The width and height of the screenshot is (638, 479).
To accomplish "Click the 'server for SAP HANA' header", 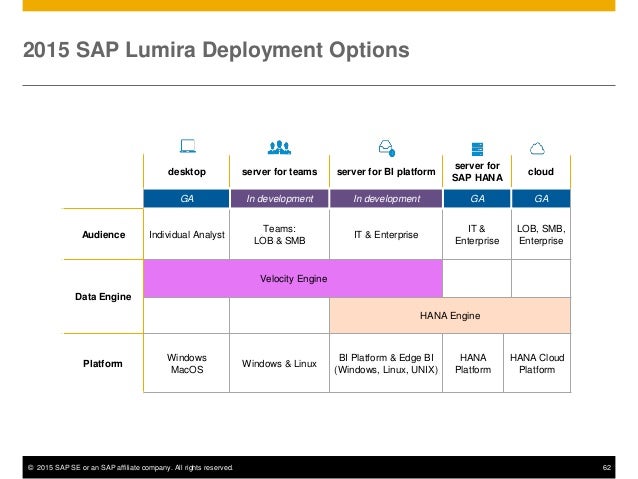I will coord(477,172).
